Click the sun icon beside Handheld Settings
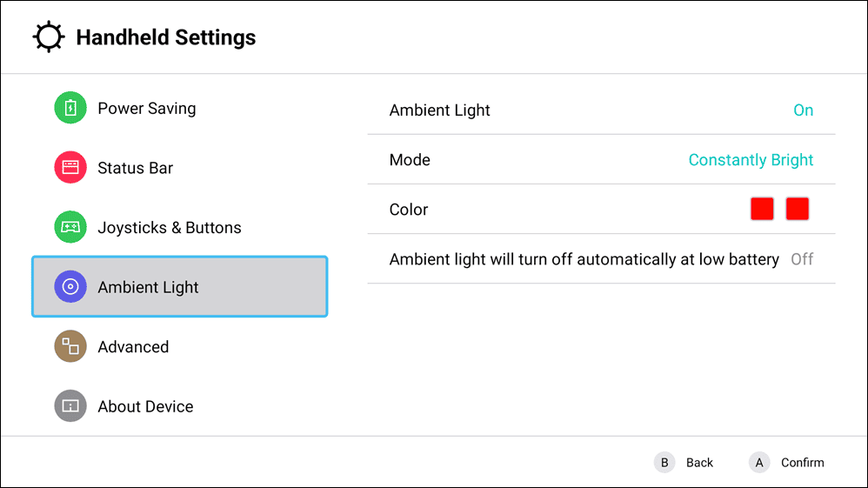 [49, 37]
